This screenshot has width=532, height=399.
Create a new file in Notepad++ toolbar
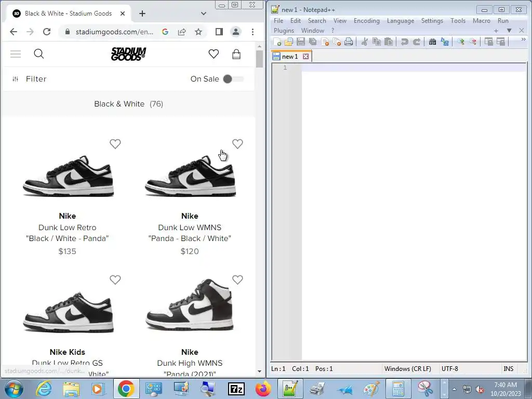tap(277, 42)
